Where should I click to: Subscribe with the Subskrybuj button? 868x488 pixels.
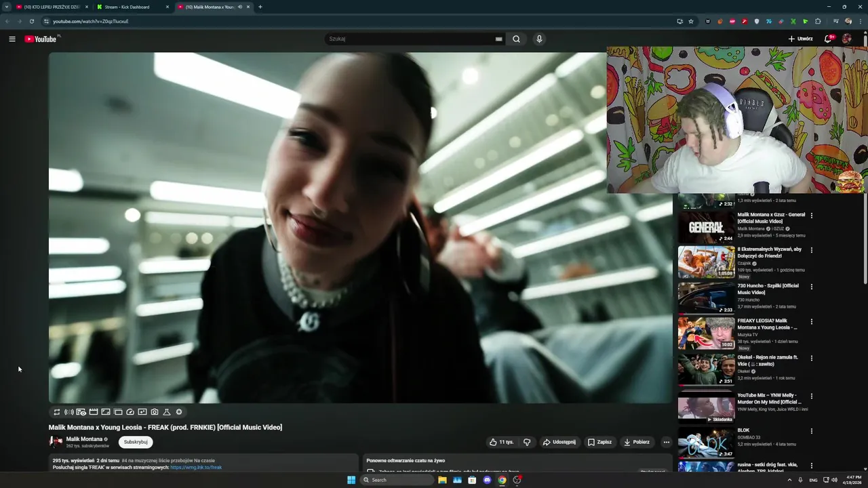pyautogui.click(x=136, y=442)
